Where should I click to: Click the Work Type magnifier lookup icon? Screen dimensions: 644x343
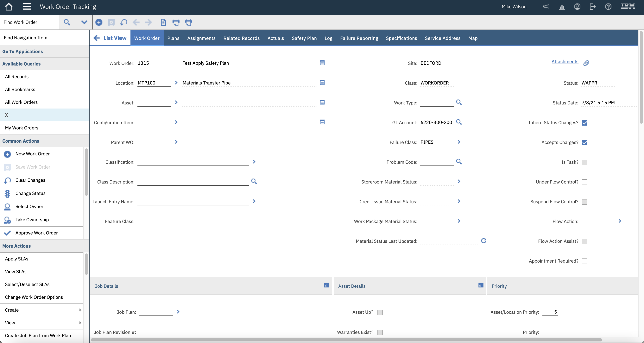(459, 102)
